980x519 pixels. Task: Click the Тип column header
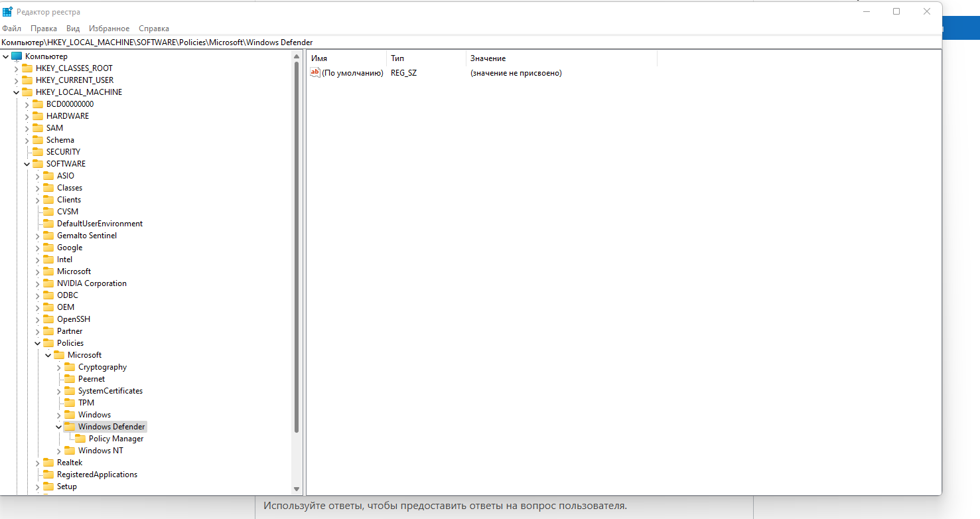point(426,58)
